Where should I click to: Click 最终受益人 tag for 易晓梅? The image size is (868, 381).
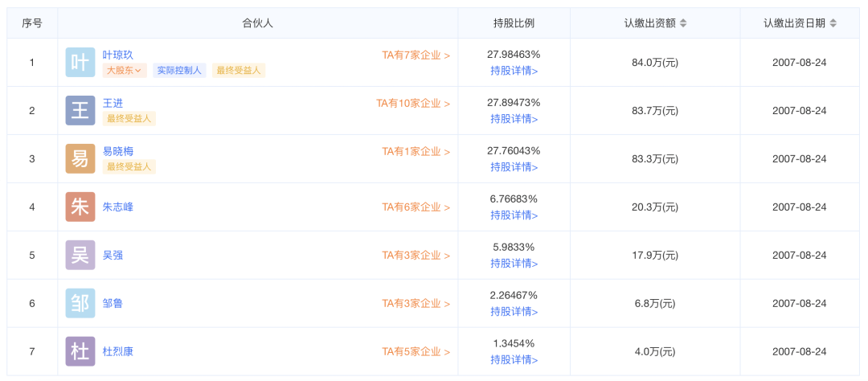pyautogui.click(x=129, y=166)
